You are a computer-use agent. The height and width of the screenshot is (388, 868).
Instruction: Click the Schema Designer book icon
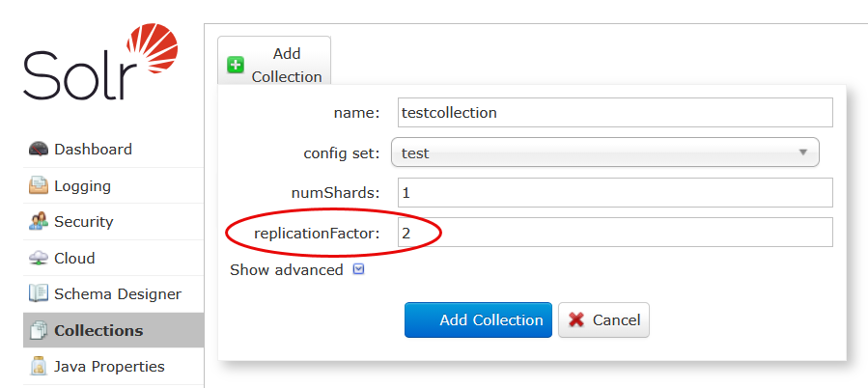tap(39, 294)
